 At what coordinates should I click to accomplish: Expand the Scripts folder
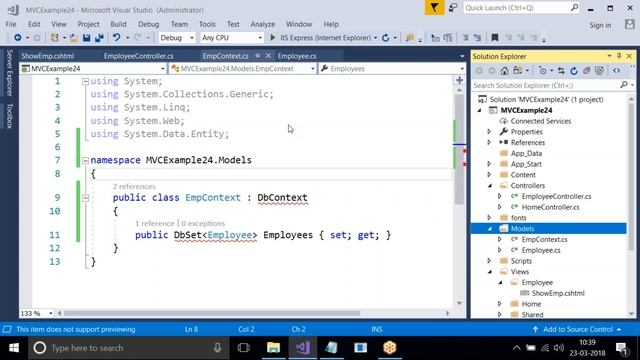pyautogui.click(x=489, y=261)
